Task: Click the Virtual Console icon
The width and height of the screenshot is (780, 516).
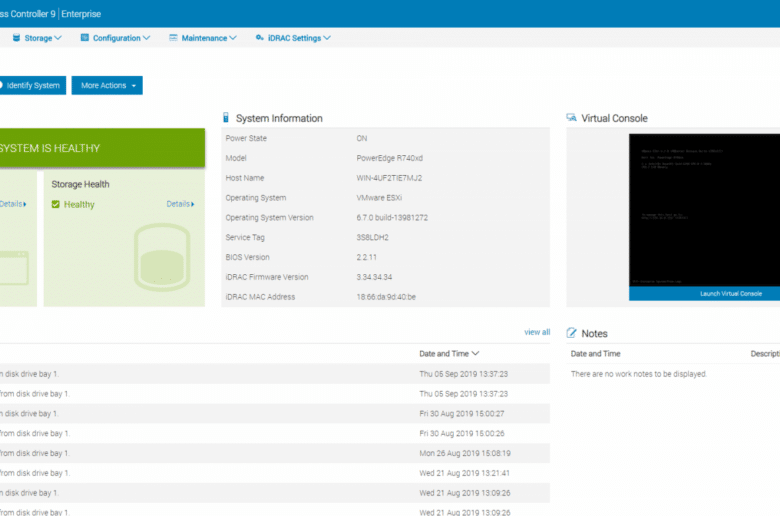Action: (572, 118)
